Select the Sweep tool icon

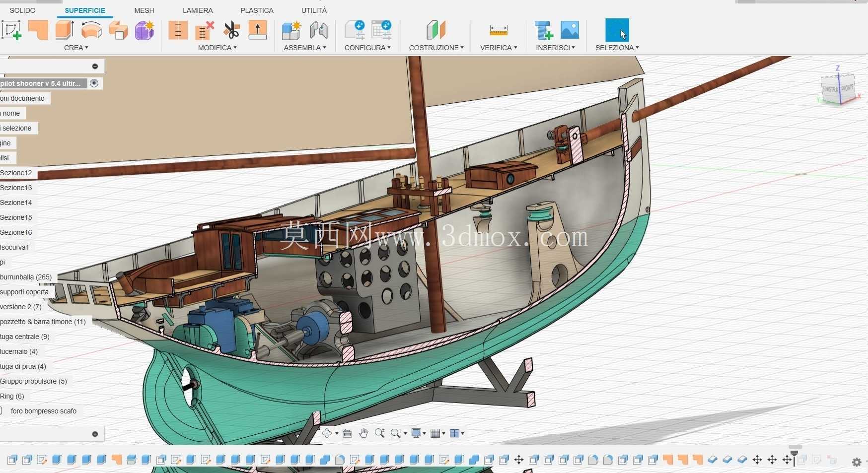pos(118,30)
